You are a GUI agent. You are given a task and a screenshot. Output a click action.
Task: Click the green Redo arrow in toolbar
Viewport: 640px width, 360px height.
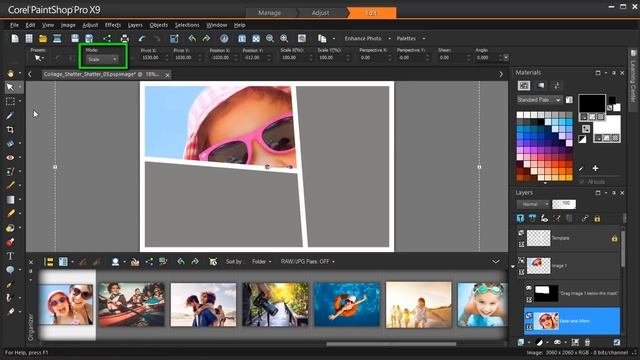[x=207, y=38]
